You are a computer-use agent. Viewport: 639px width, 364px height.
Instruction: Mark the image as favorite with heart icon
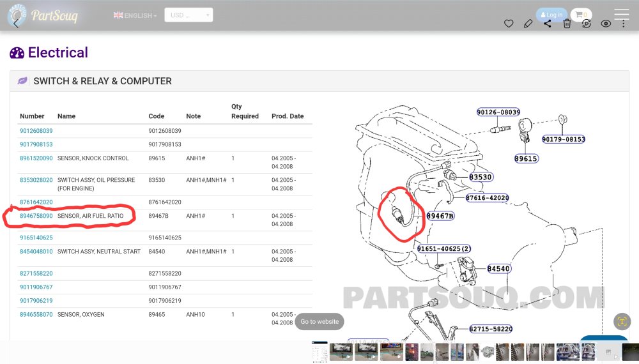coord(509,24)
